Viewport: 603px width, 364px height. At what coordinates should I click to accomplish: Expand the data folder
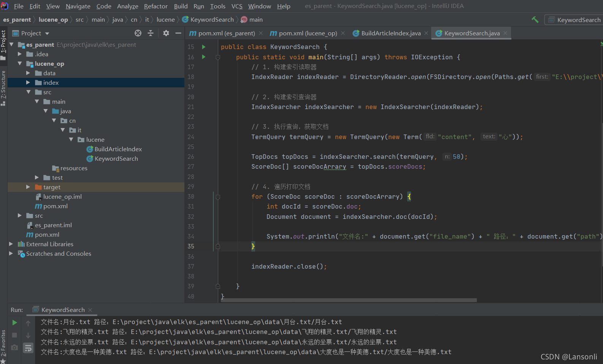click(28, 73)
